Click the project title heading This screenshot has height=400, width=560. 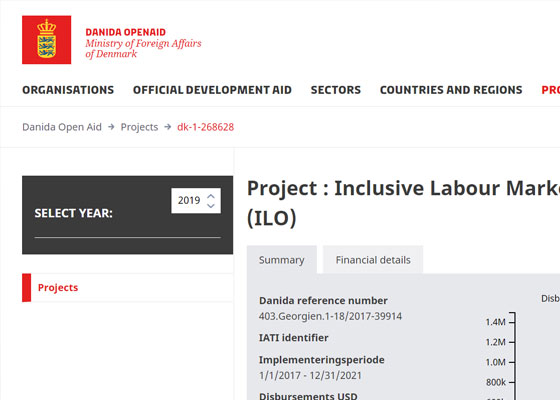click(403, 203)
